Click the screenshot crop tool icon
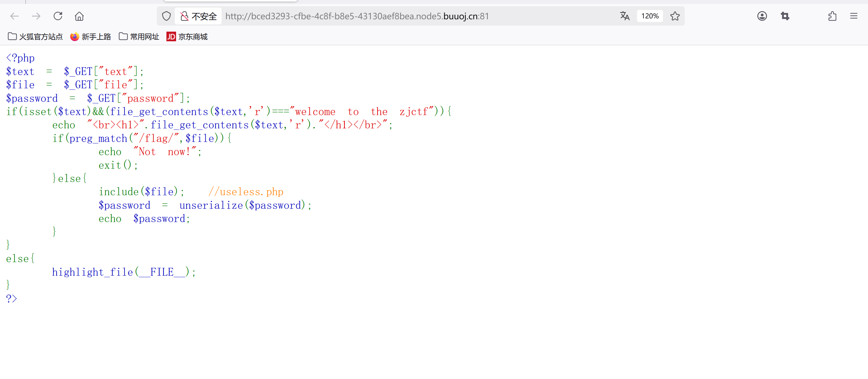Image resolution: width=868 pixels, height=379 pixels. pos(785,16)
